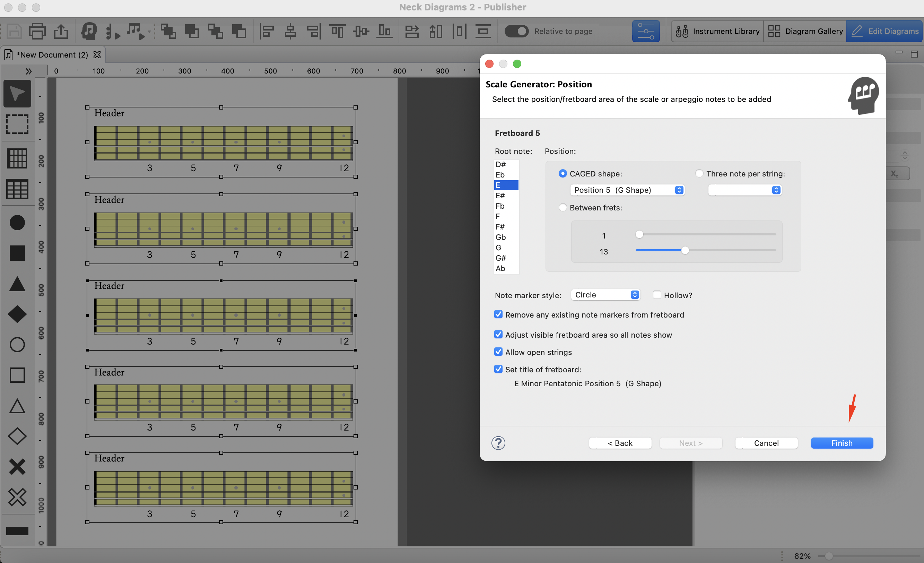Click the print icon in toolbar
The width and height of the screenshot is (924, 563).
(37, 31)
